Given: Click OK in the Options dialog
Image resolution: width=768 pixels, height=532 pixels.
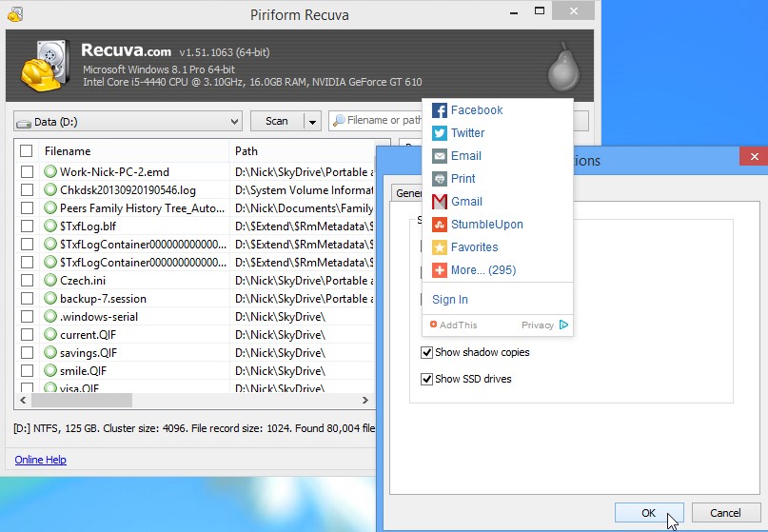Looking at the screenshot, I should click(x=649, y=513).
